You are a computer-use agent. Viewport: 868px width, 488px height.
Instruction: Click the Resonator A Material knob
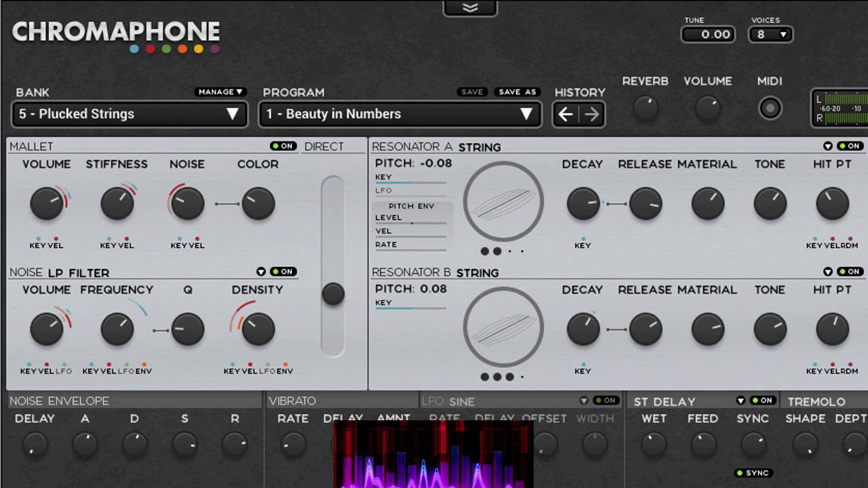[708, 204]
